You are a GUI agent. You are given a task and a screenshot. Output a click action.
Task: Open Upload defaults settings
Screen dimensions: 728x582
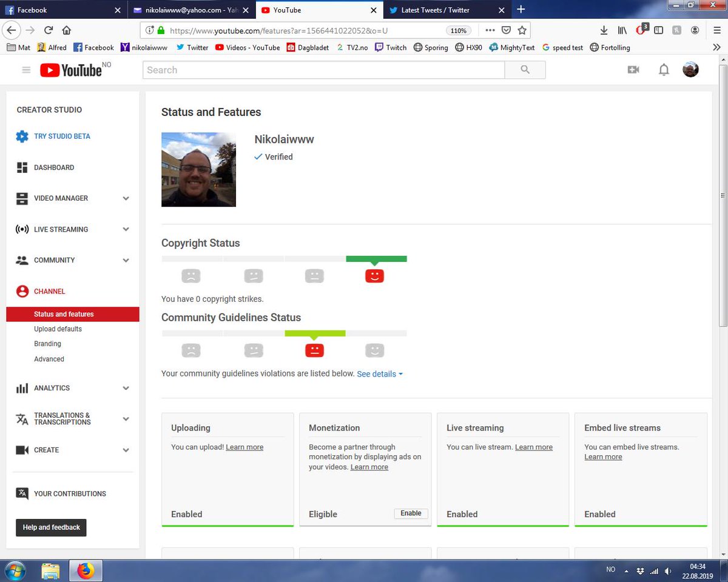[x=58, y=329]
